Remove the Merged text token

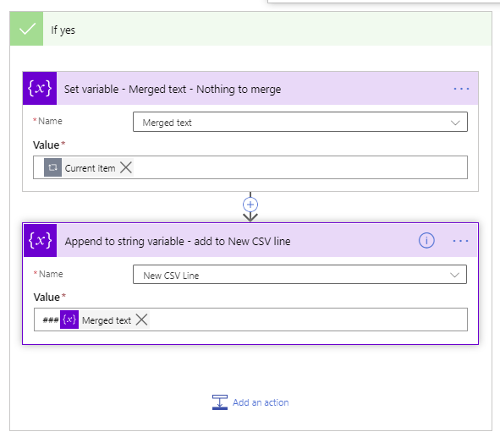coord(141,320)
